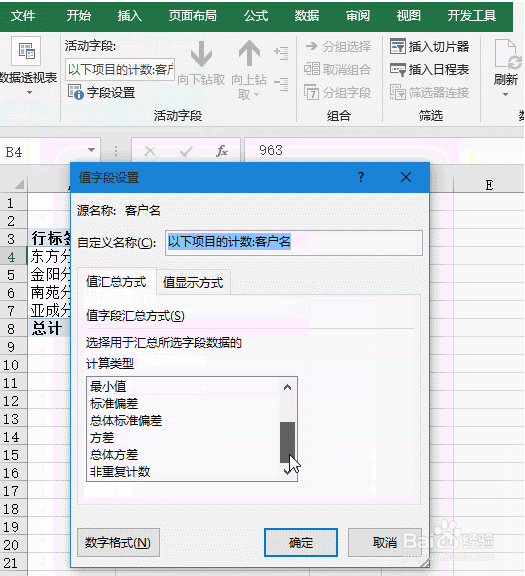Click the collapse field icon
The width and height of the screenshot is (525, 576).
pos(281,84)
